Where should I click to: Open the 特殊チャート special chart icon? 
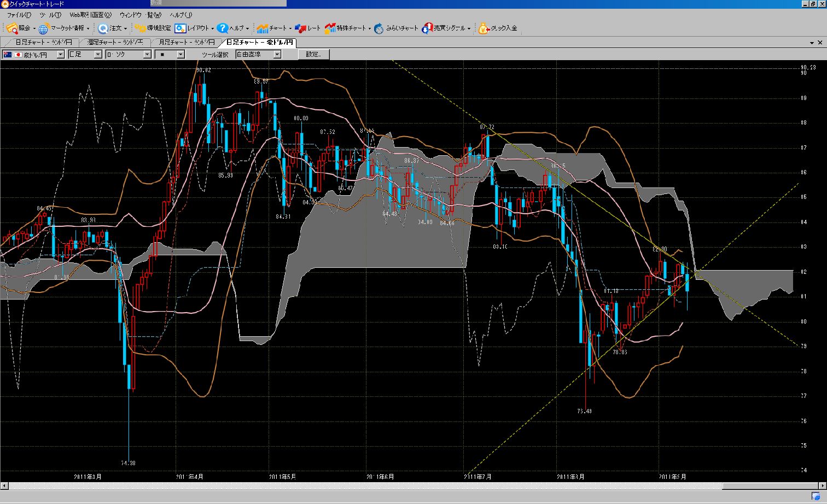pos(330,28)
